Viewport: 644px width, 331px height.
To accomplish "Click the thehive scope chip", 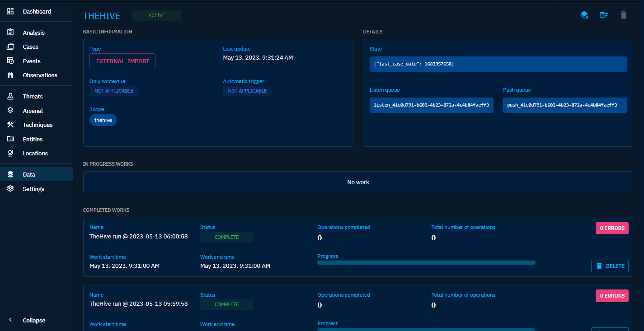I will [x=103, y=120].
